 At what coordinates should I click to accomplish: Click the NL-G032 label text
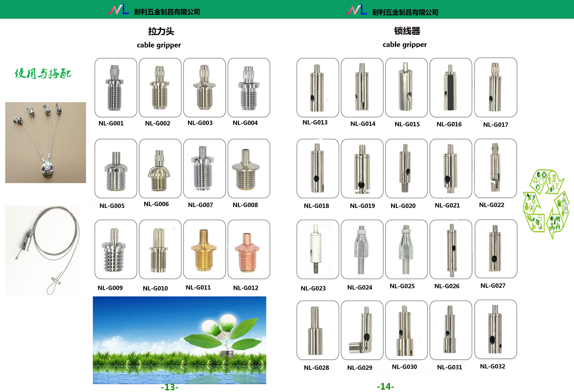(492, 366)
